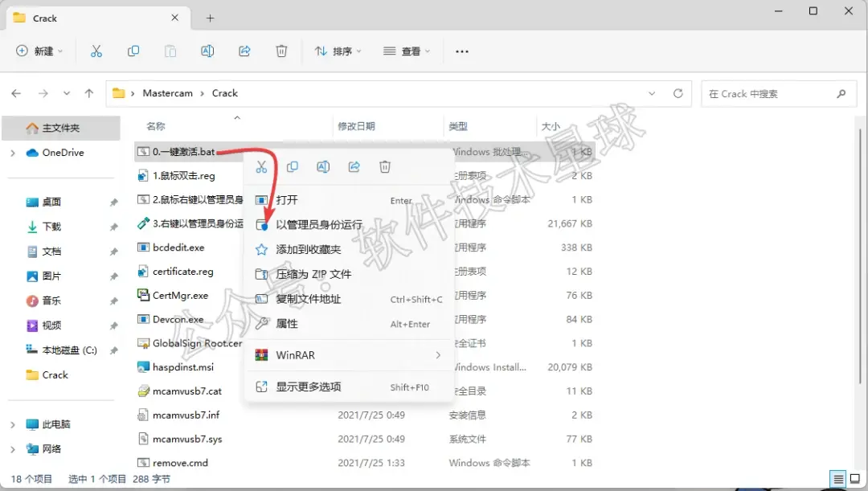The height and width of the screenshot is (491, 868).
Task: Sort by the 大小 (Size) column header
Action: pos(551,126)
